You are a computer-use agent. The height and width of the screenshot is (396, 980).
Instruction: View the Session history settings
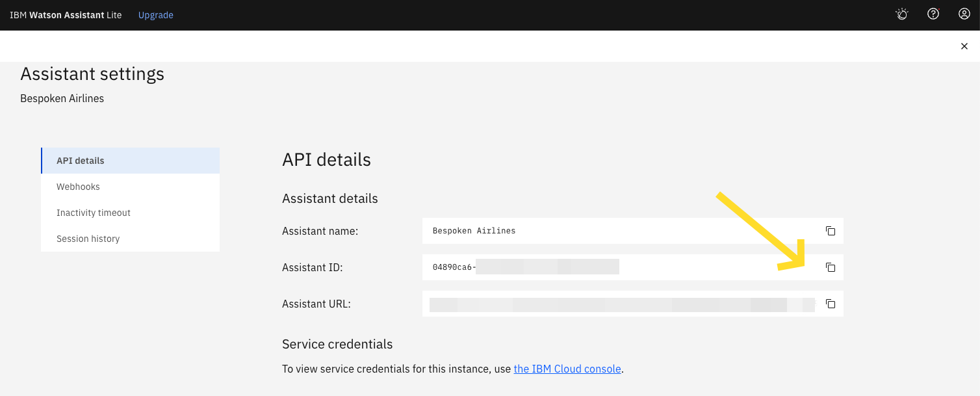[x=88, y=239]
